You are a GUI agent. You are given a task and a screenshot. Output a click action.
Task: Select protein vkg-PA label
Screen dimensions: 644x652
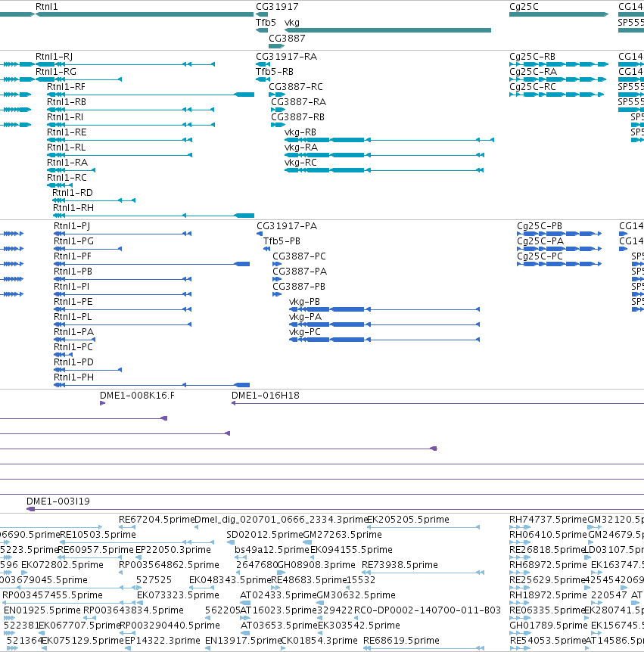pyautogui.click(x=306, y=316)
